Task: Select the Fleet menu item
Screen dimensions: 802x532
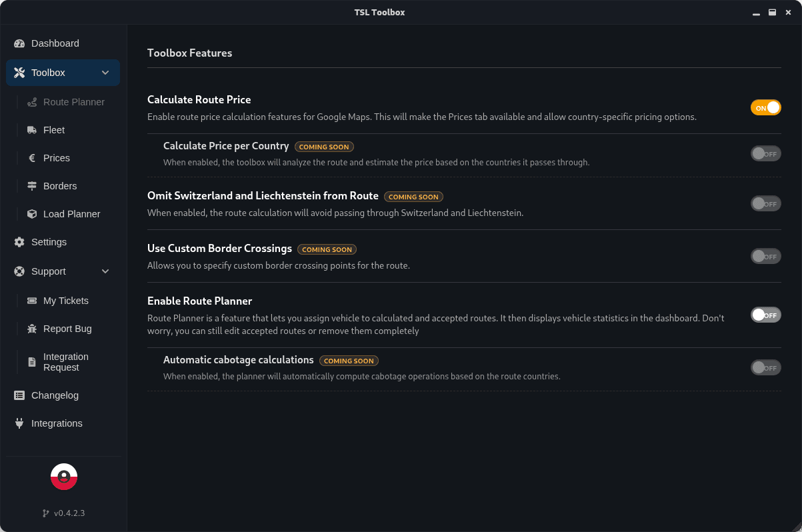Action: pos(68,130)
